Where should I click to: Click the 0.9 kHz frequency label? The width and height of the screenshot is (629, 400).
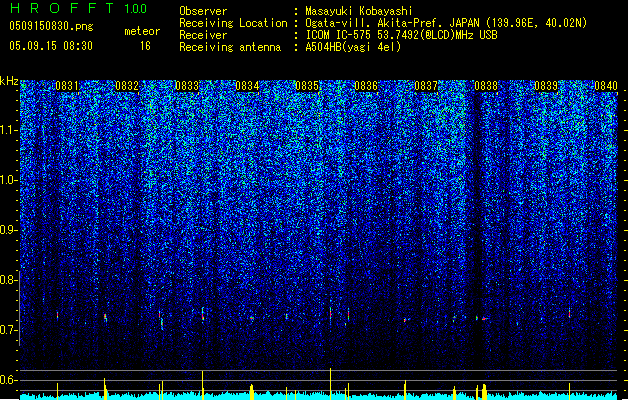pyautogui.click(x=8, y=230)
